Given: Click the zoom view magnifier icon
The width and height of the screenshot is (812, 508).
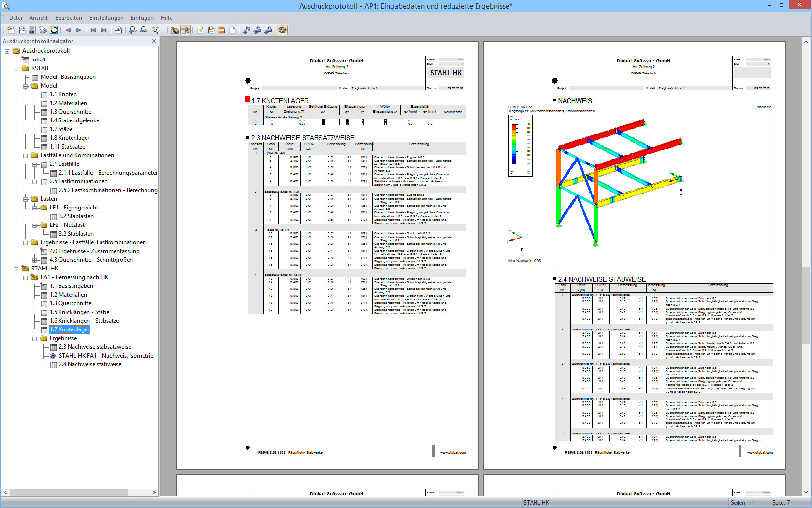Looking at the screenshot, I should 155,30.
